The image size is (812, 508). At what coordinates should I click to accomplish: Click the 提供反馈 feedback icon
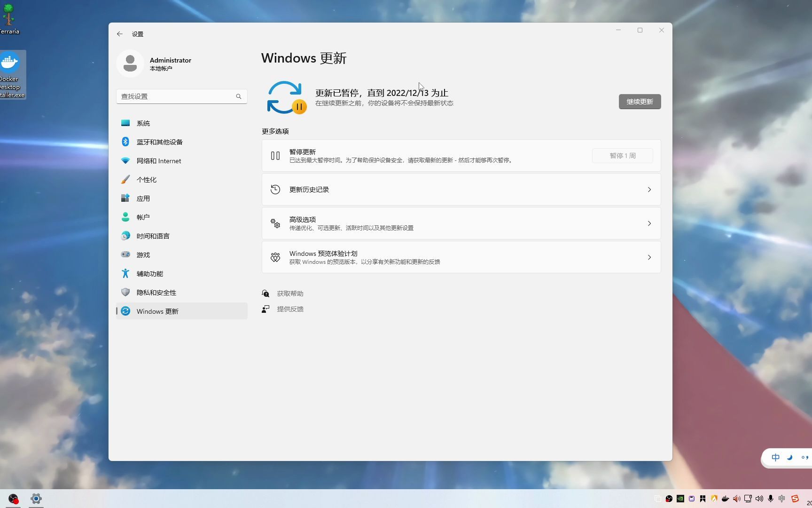[x=265, y=309]
